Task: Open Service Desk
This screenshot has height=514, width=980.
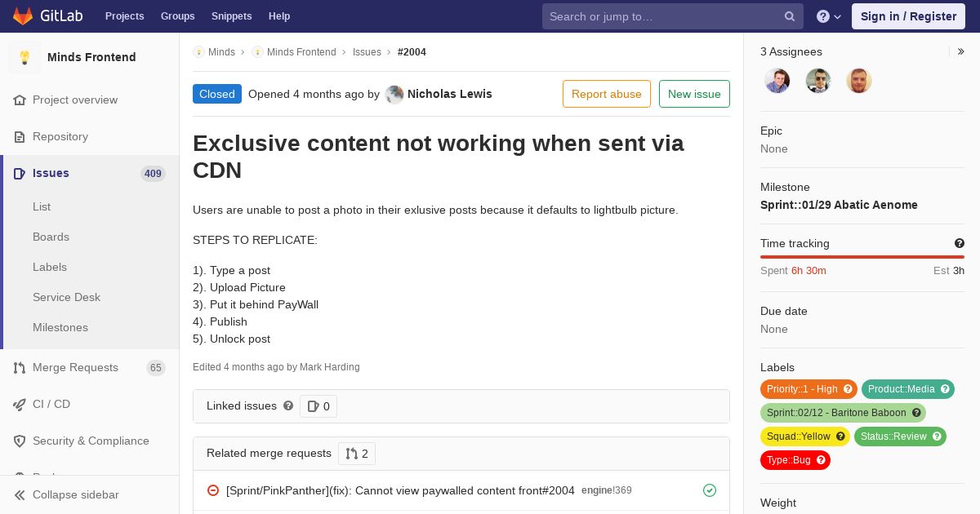Action: tap(66, 297)
